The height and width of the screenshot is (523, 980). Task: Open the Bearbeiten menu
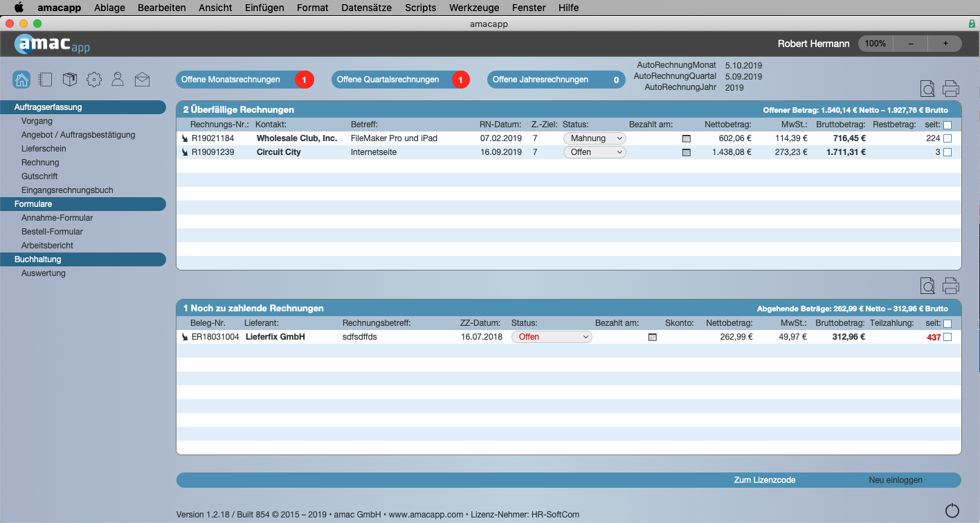162,8
